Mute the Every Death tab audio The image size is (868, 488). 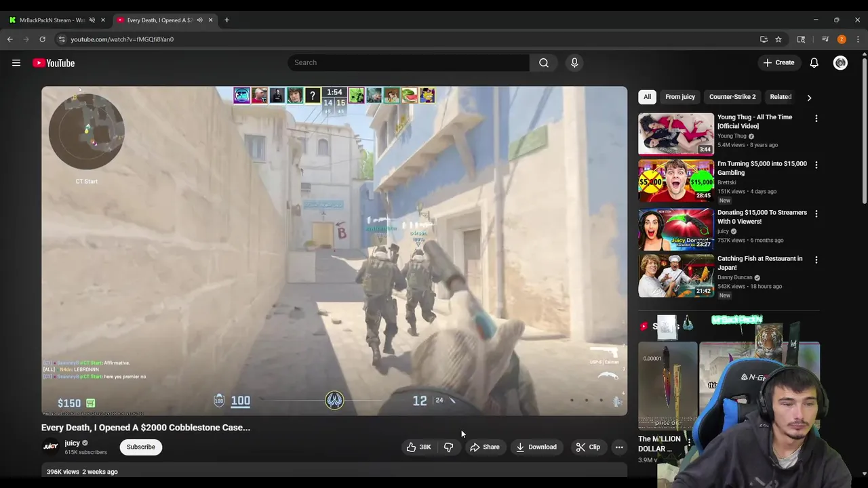click(199, 20)
